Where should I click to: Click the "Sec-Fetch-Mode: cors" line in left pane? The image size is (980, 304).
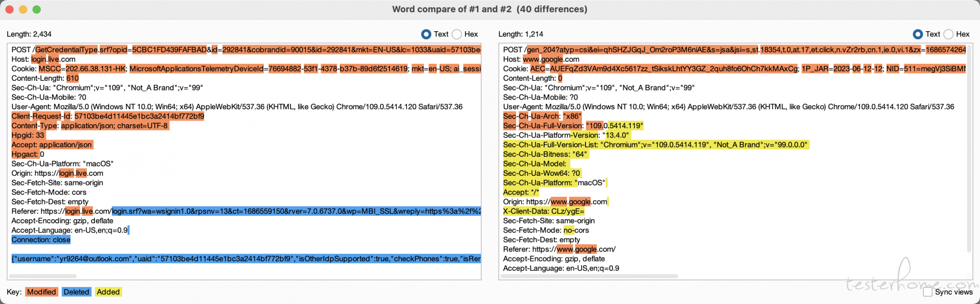49,192
